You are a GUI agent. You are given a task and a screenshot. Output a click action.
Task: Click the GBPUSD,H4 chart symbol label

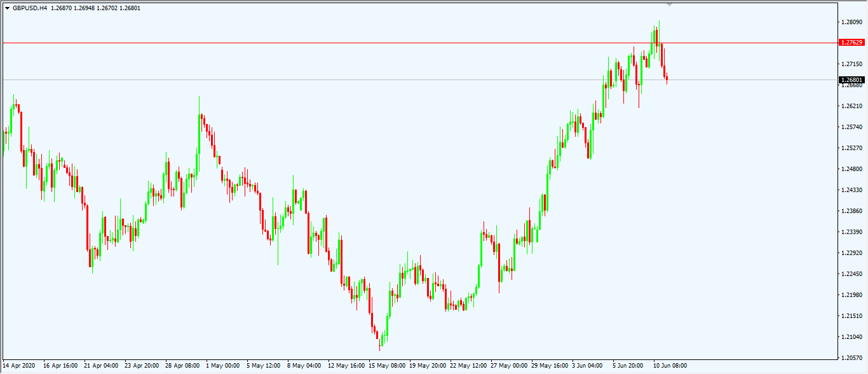click(30, 8)
